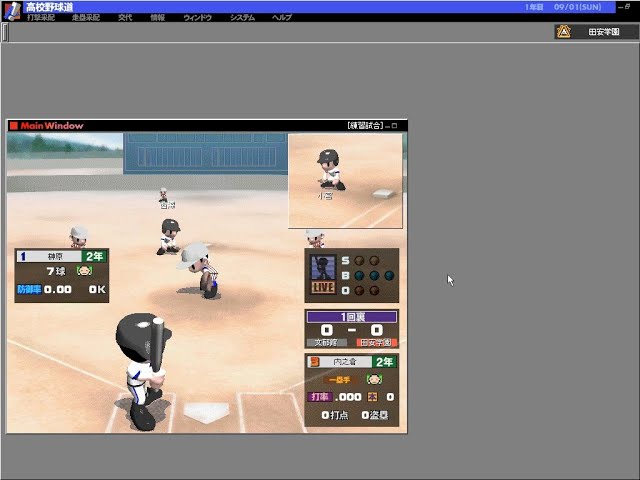Click the batter's order number 3 badge
640x480 pixels.
click(x=314, y=362)
